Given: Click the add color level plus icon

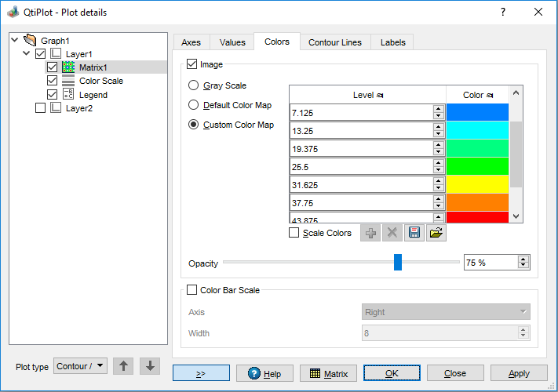Looking at the screenshot, I should [x=370, y=233].
